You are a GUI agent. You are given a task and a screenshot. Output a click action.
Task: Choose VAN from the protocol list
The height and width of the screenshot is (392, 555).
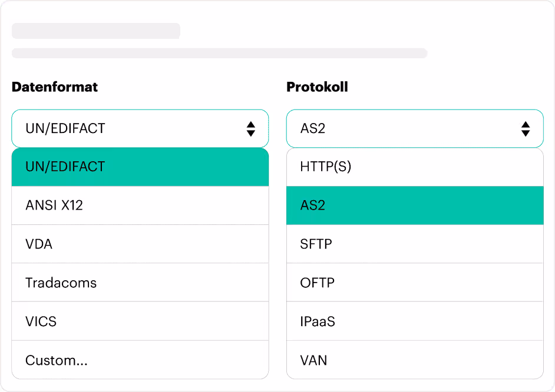tap(415, 360)
